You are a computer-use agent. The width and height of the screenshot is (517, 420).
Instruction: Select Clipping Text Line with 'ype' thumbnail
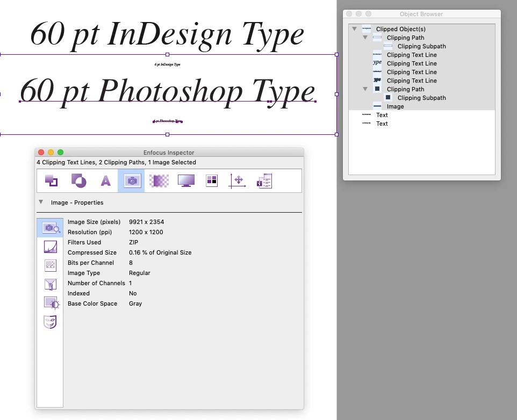[x=422, y=63]
